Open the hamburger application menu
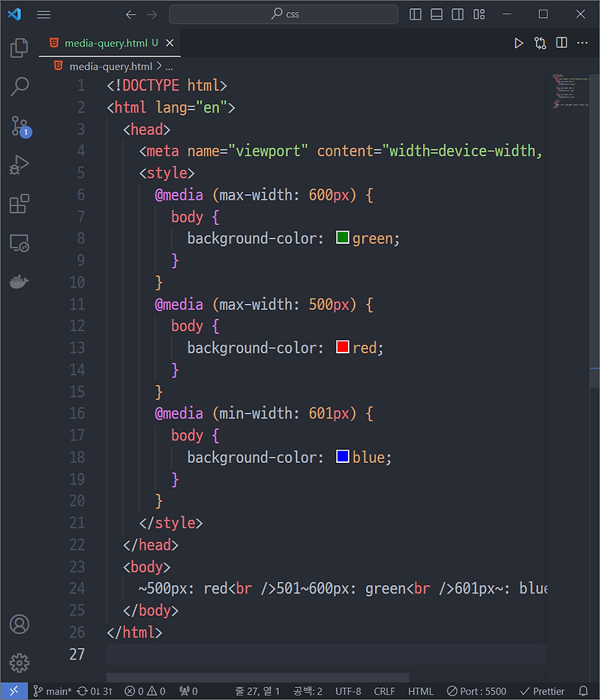The image size is (600, 700). (43, 14)
